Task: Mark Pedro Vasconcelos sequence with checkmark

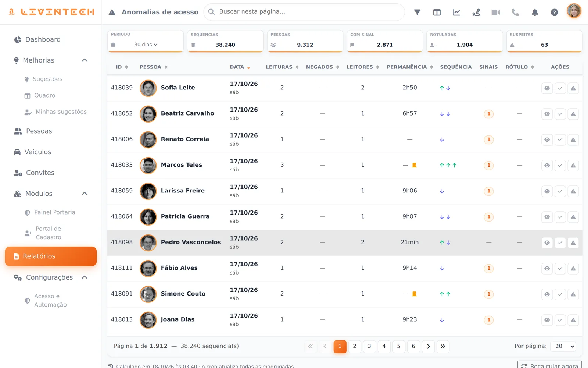Action: point(560,243)
